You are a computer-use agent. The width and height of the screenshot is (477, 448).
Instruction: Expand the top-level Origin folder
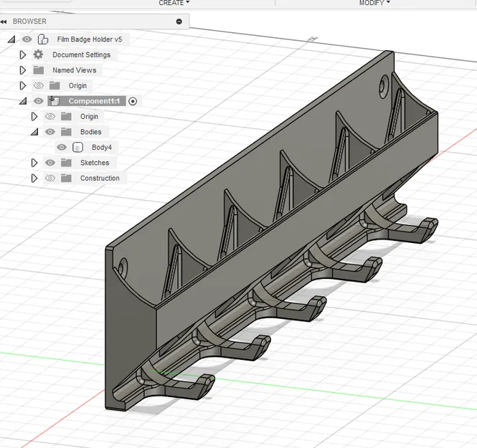(23, 86)
